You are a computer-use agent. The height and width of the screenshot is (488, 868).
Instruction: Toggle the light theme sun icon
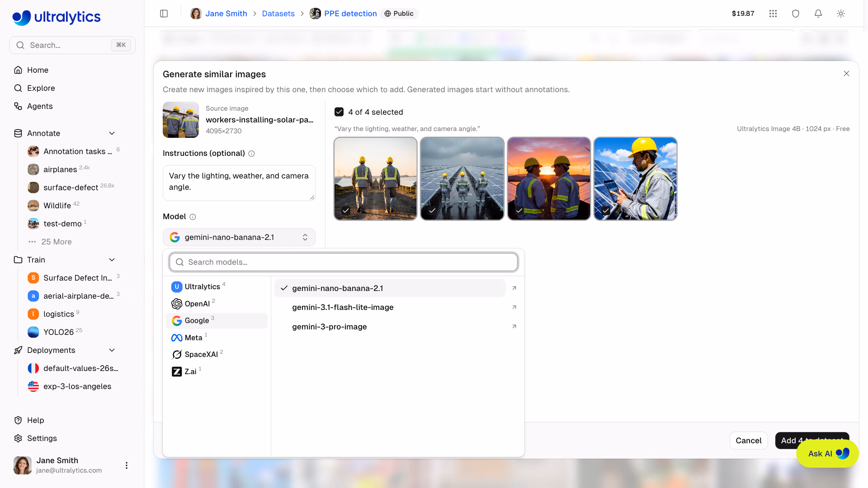point(841,14)
